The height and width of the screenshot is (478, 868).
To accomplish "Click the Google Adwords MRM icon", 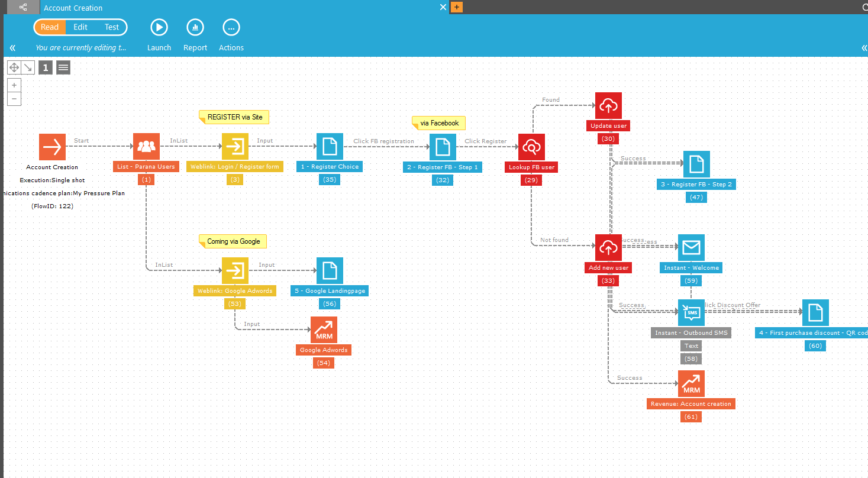I will click(x=324, y=330).
